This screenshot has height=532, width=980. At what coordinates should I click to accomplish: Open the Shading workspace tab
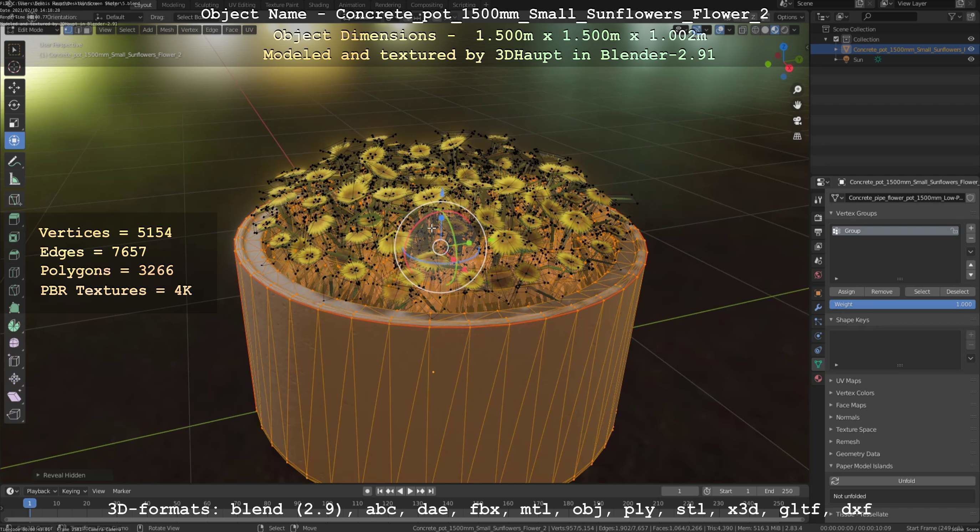[318, 5]
